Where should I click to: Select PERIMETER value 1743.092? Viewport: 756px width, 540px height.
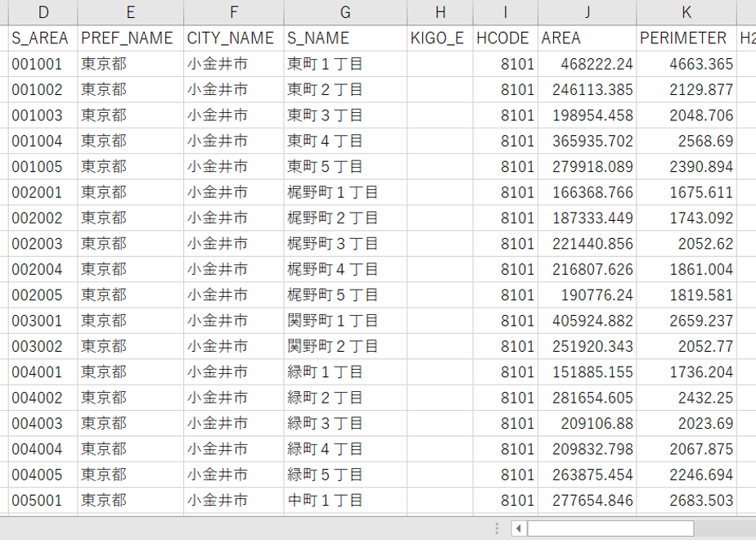(686, 218)
